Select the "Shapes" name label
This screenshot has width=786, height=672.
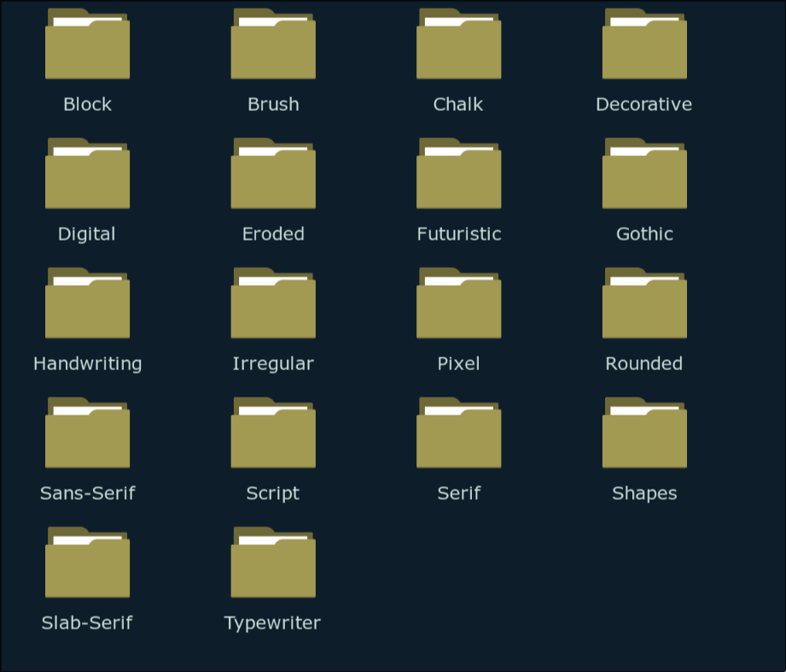(x=644, y=494)
